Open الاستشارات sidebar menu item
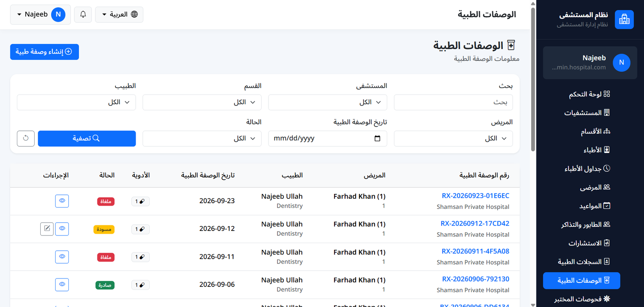Viewport: 644px width, 307px height. [589, 243]
